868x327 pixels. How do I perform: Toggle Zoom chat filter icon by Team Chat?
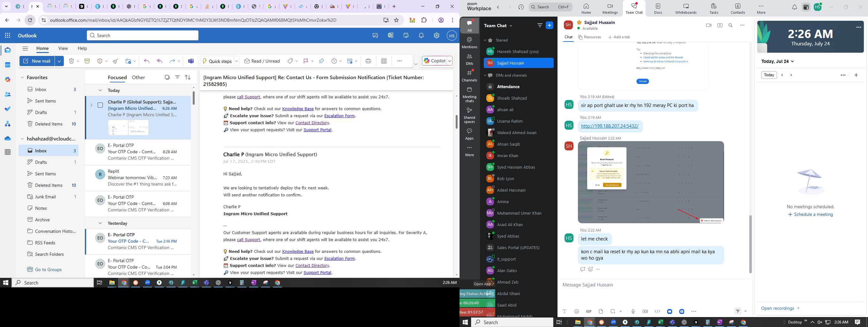(540, 25)
